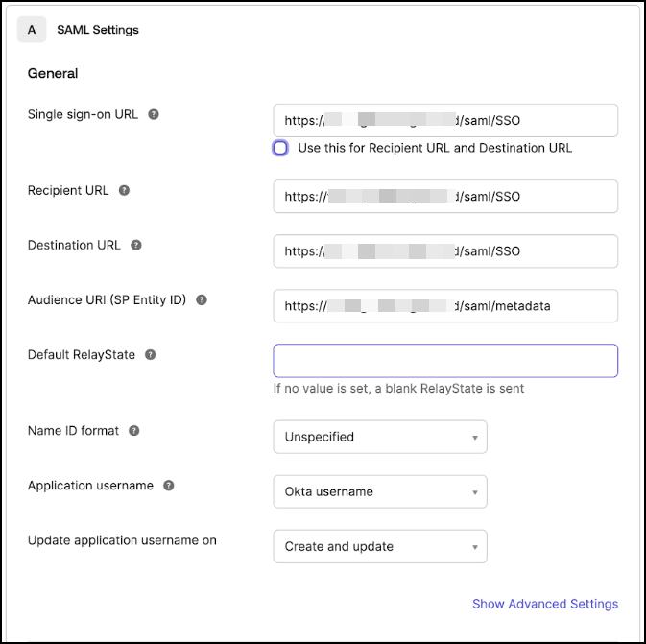The width and height of the screenshot is (646, 644).
Task: Click the 'A' step badge beside SAML Settings
Action: coord(32,30)
